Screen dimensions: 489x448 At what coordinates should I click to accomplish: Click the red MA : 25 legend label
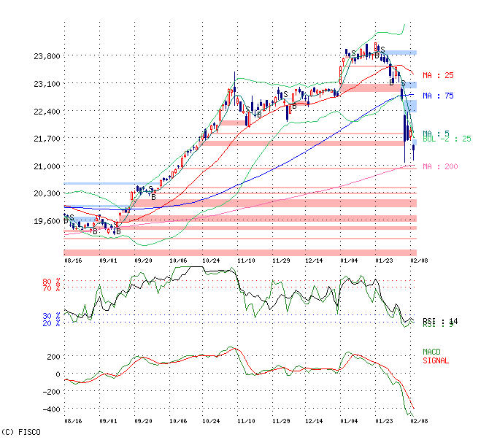click(438, 75)
